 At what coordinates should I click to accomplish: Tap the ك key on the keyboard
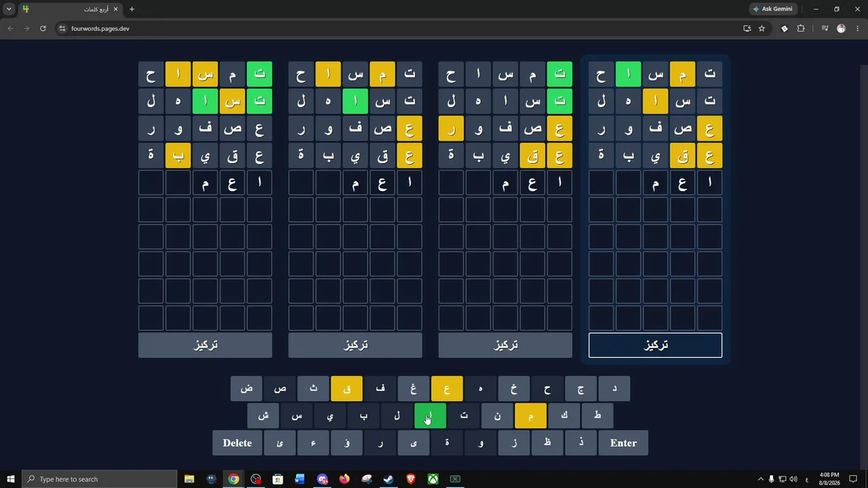pyautogui.click(x=564, y=415)
